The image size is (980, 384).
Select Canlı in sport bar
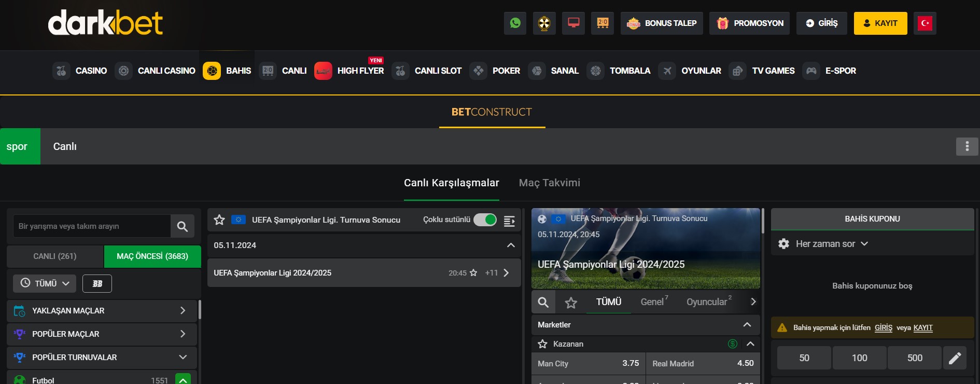tap(65, 146)
